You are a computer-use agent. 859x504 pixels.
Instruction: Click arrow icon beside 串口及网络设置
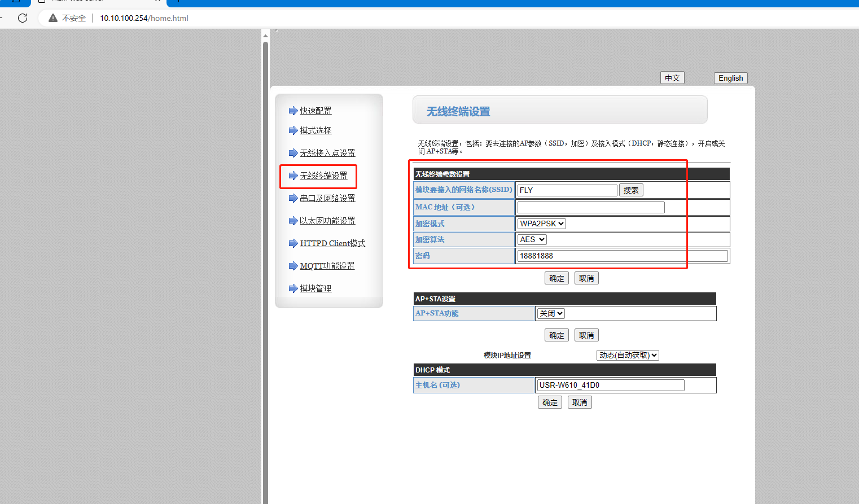293,198
